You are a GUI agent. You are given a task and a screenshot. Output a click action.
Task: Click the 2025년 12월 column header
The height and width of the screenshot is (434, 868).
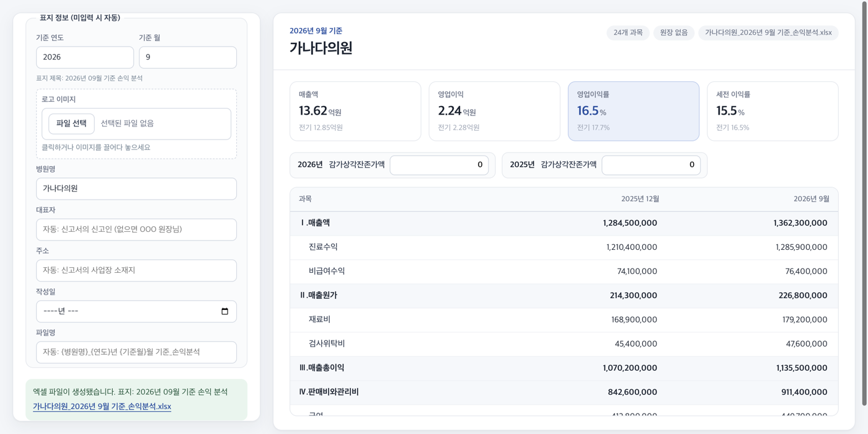pyautogui.click(x=640, y=199)
